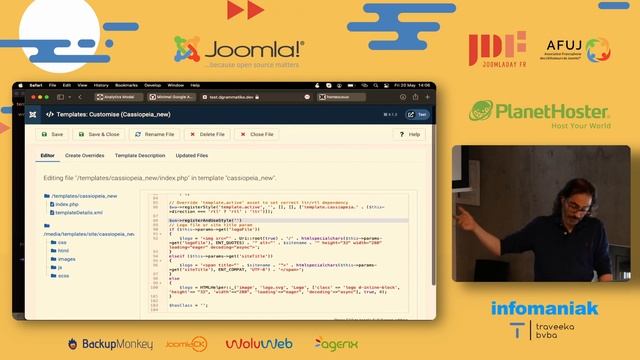Open the Template Description tab
The image size is (640, 360).
tap(140, 156)
